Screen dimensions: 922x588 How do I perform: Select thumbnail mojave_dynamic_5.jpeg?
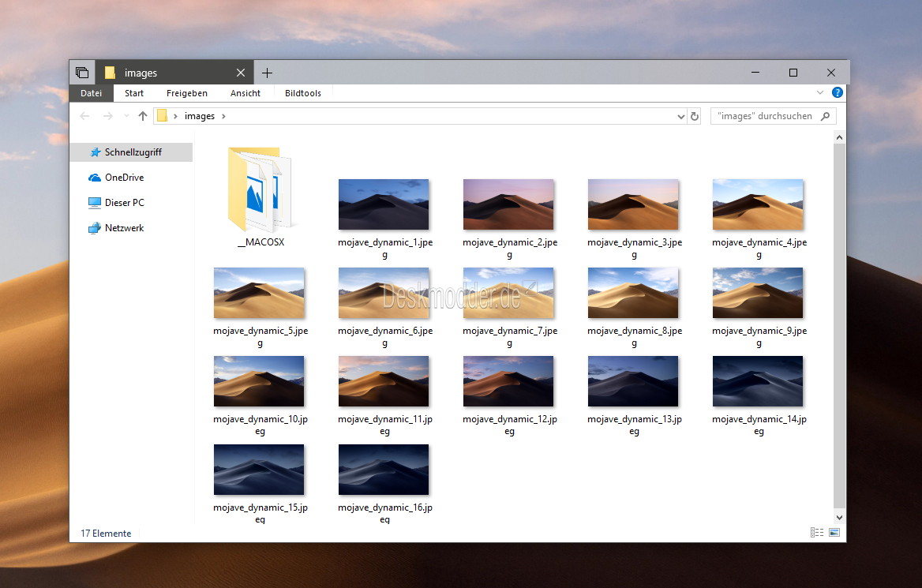(259, 293)
